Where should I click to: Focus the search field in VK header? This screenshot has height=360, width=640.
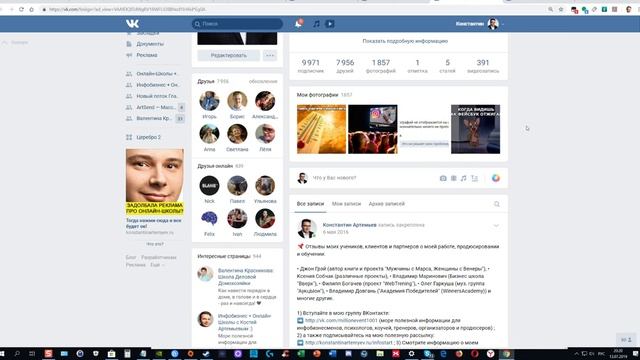point(237,24)
